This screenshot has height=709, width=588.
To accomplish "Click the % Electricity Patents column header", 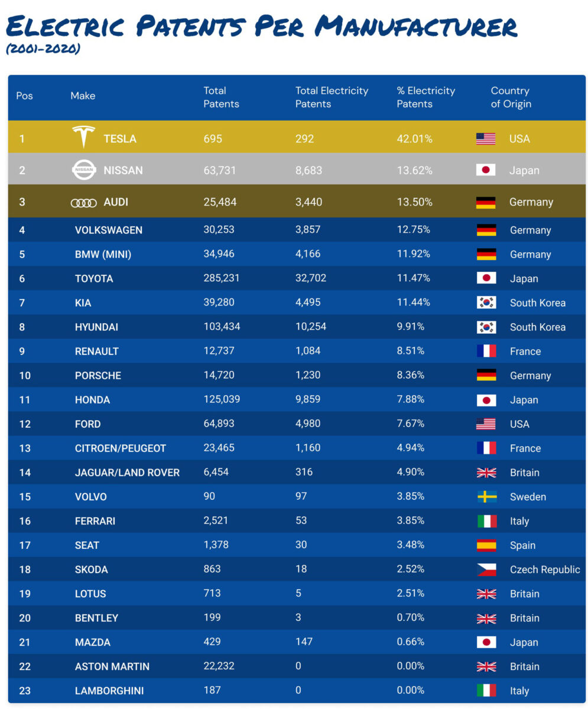I will point(425,97).
